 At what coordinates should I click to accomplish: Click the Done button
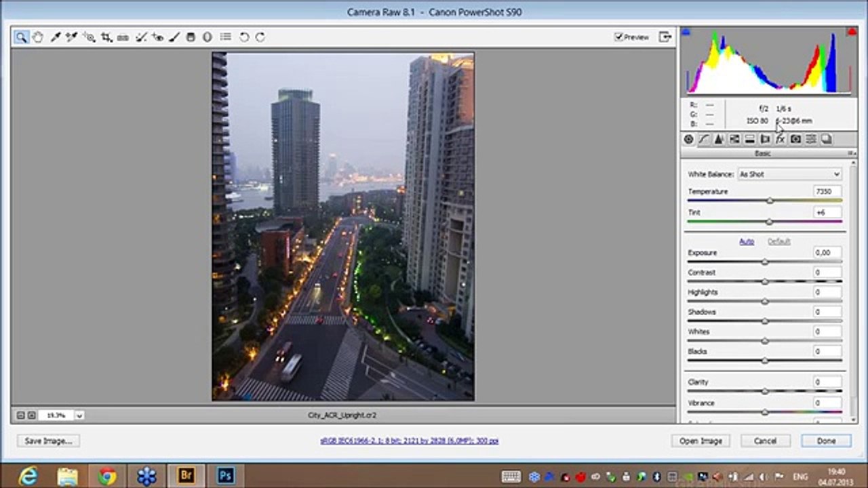(826, 441)
